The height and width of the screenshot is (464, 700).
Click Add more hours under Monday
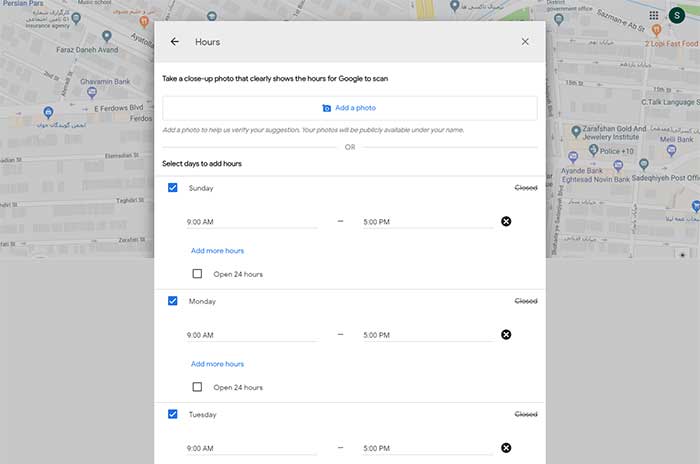tap(217, 364)
